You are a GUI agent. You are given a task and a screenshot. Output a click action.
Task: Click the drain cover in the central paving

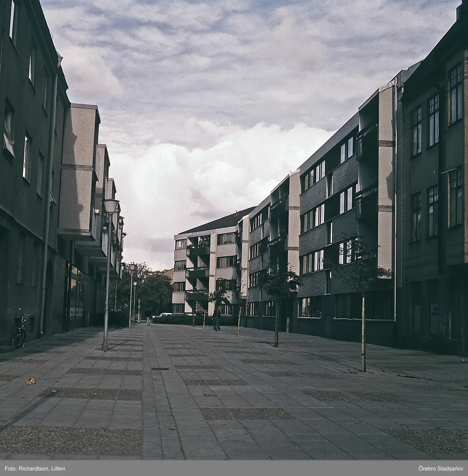pyautogui.click(x=157, y=369)
